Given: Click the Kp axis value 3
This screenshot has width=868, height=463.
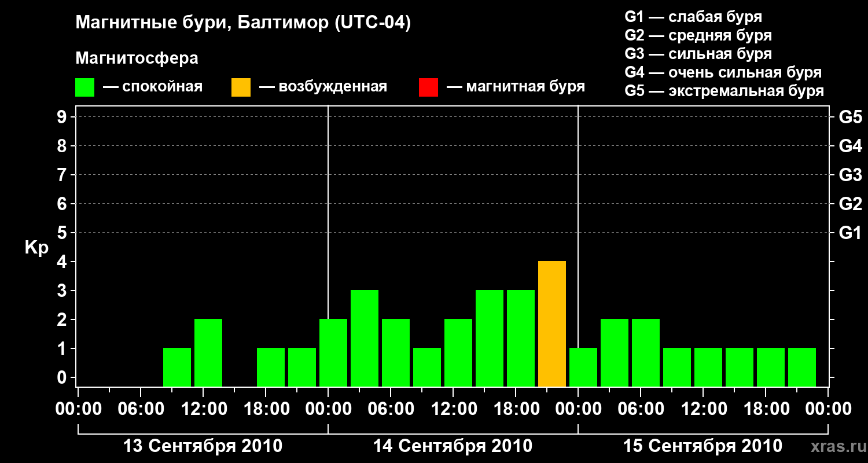Looking at the screenshot, I should (x=63, y=291).
